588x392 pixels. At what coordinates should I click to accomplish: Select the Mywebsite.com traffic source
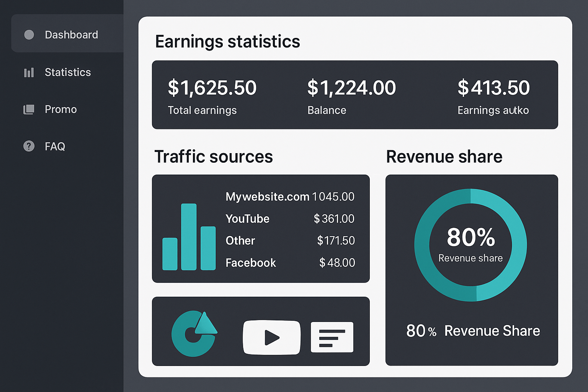point(290,197)
